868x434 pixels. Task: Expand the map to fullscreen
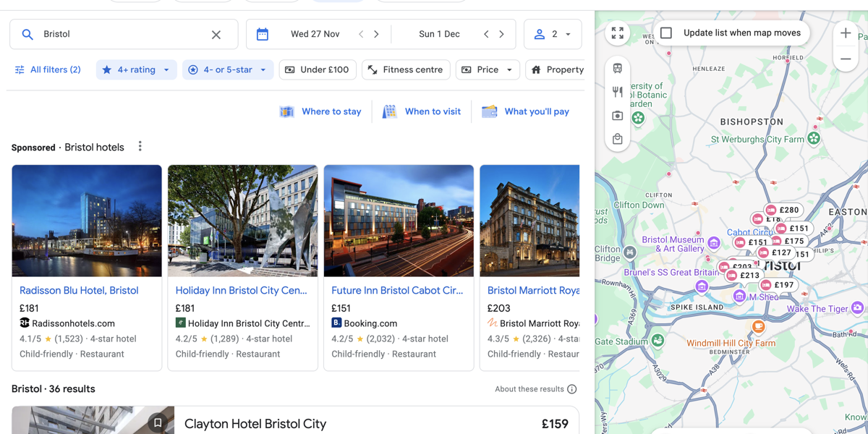[617, 33]
